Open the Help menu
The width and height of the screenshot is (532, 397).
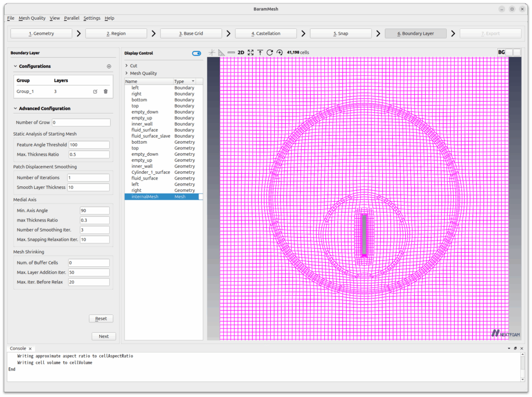click(109, 18)
